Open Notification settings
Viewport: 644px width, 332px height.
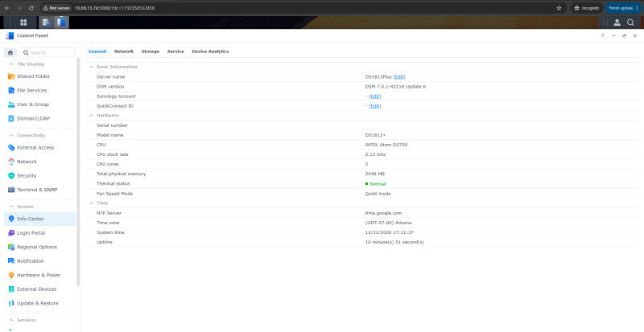click(x=30, y=261)
